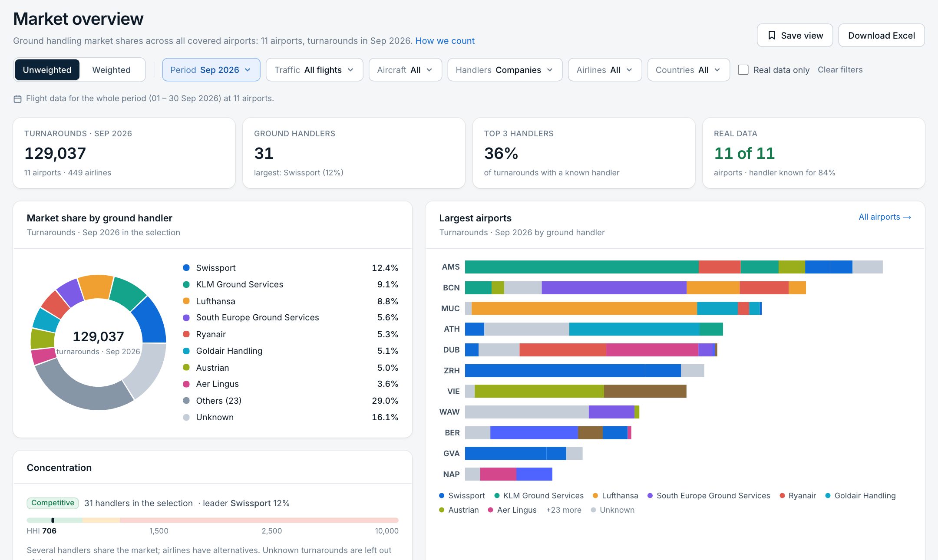This screenshot has height=560, width=938.
Task: Click the calendar icon beside flight data note
Action: point(17,99)
